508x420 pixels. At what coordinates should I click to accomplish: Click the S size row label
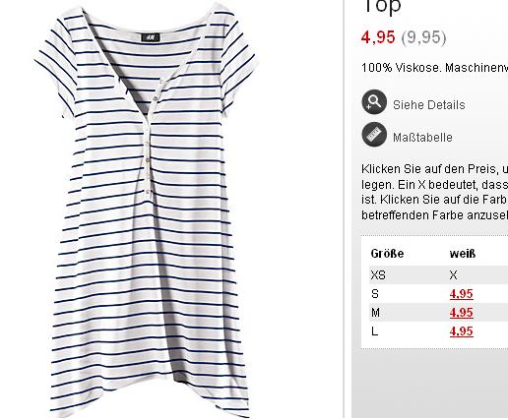coord(375,294)
